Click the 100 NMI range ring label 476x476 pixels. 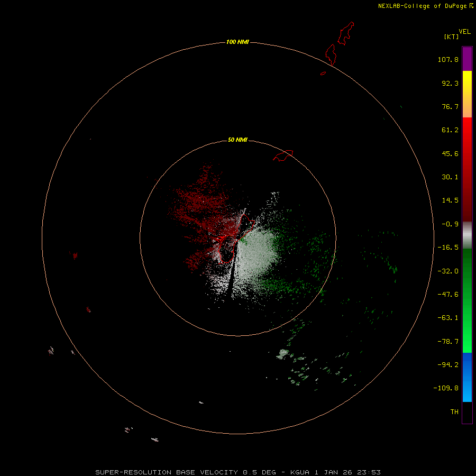click(237, 42)
